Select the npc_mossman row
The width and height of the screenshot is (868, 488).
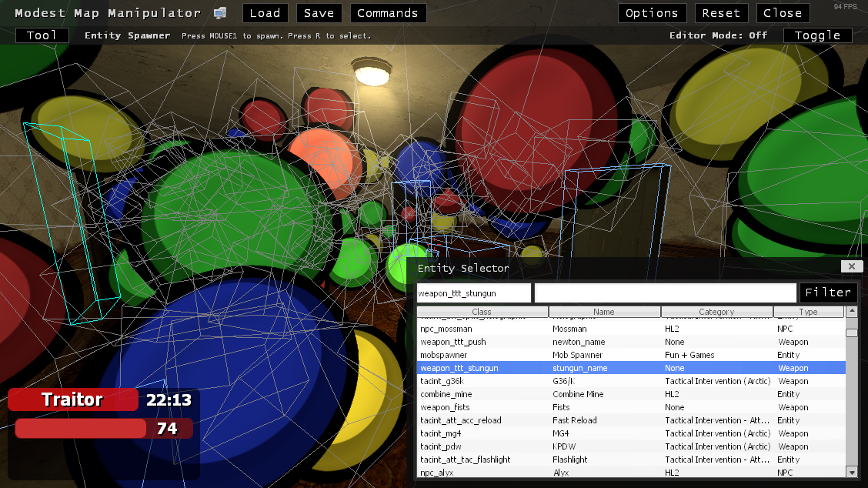(x=631, y=329)
